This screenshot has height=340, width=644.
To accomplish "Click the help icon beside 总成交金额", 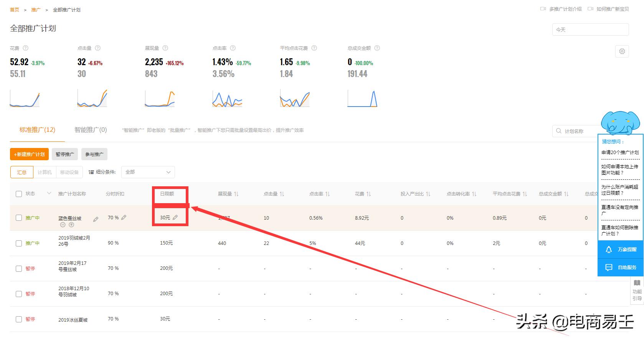I will pyautogui.click(x=377, y=48).
